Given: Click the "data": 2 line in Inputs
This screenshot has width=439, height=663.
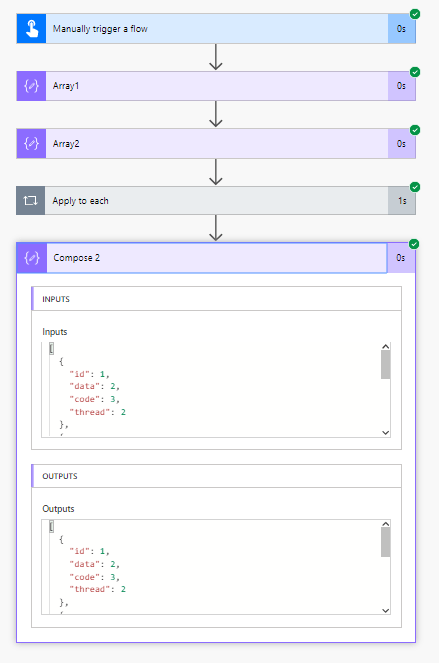Looking at the screenshot, I should point(95,386).
